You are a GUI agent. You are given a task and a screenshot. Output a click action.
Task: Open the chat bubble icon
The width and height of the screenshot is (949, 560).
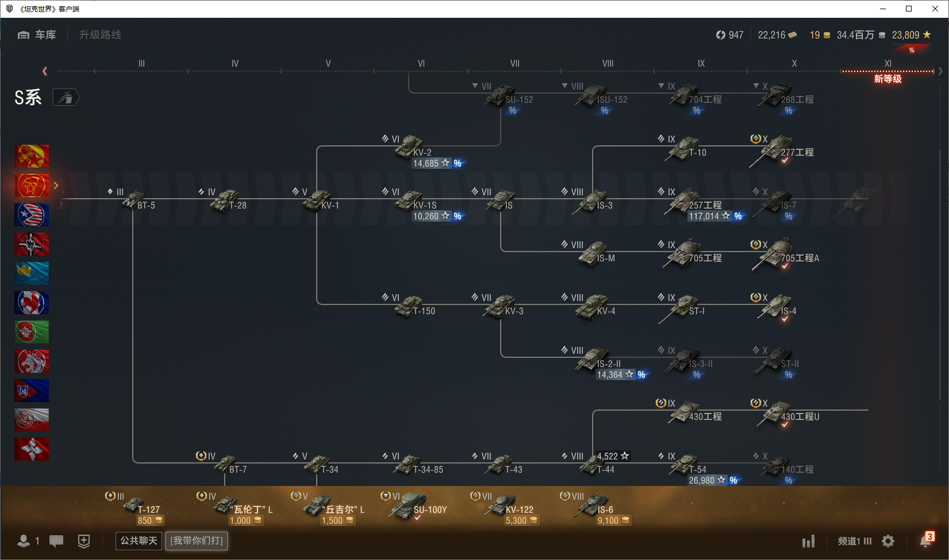56,541
